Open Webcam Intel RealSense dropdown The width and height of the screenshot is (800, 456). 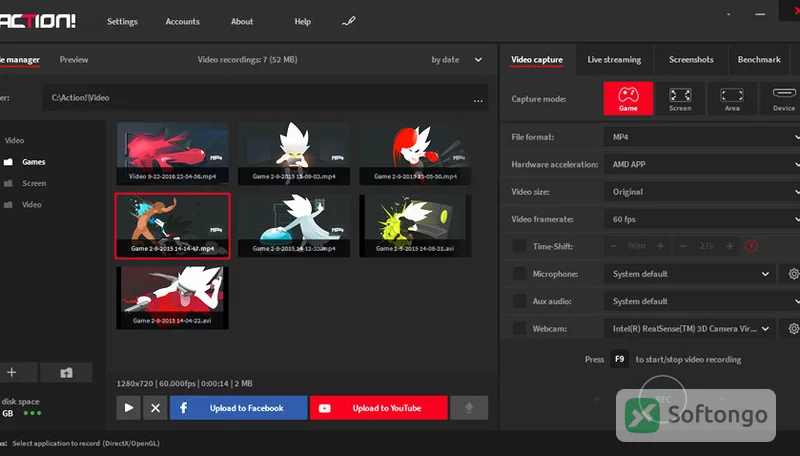point(690,328)
